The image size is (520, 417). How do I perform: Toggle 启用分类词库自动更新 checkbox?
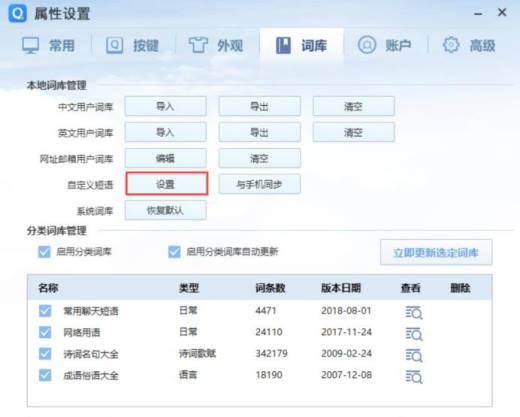coord(174,252)
